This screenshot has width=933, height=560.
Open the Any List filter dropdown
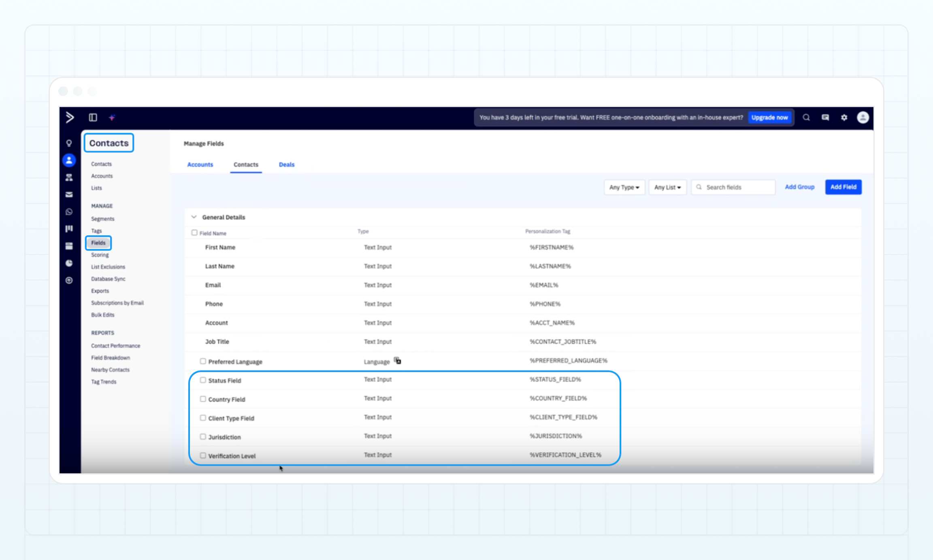(667, 187)
